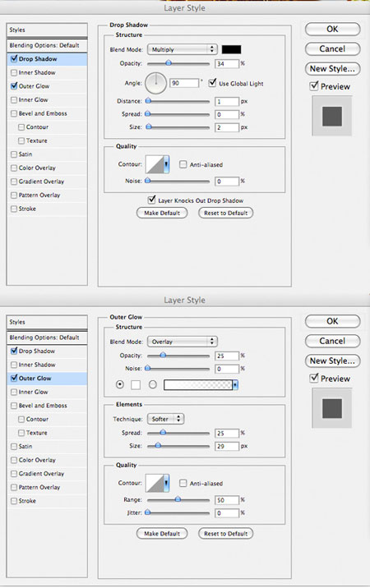This screenshot has height=588, width=370.
Task: Check Anti-aliased in Drop Shadow Quality
Action: coord(183,164)
